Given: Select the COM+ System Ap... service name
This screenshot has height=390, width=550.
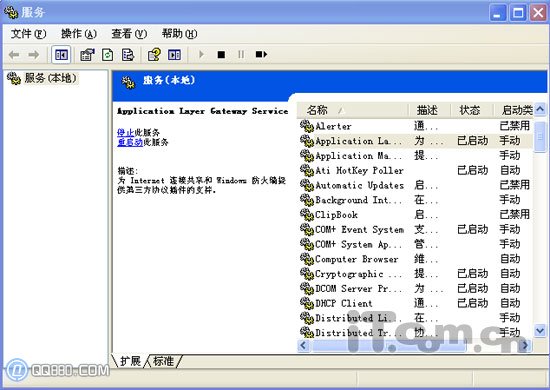Looking at the screenshot, I should [x=358, y=244].
